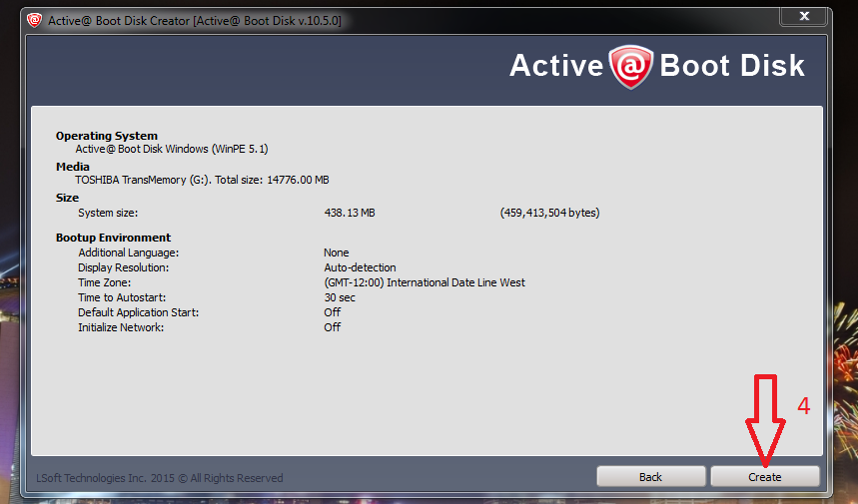
Task: Click the 'Media' heading
Action: pos(73,167)
